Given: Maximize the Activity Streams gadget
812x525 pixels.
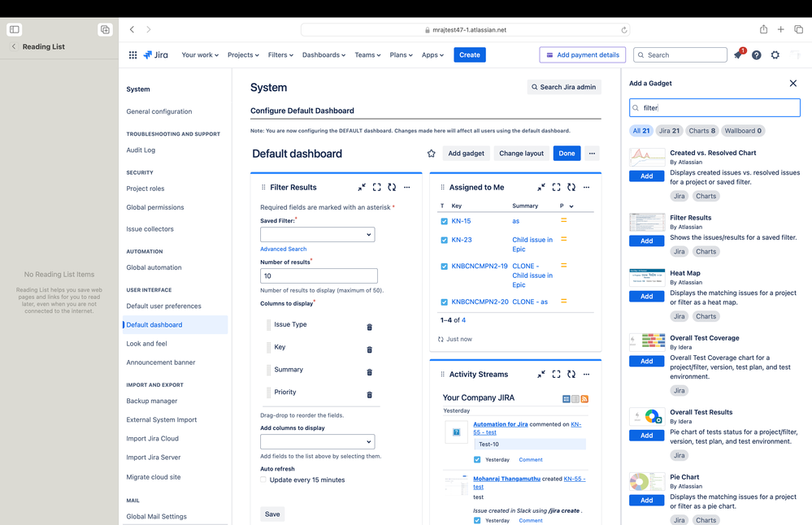Looking at the screenshot, I should 556,375.
